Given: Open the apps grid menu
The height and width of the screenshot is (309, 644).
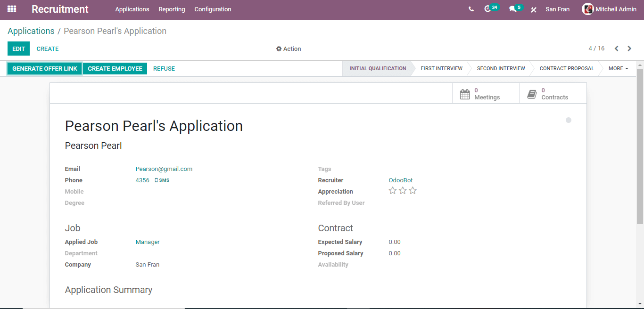Looking at the screenshot, I should [x=12, y=9].
